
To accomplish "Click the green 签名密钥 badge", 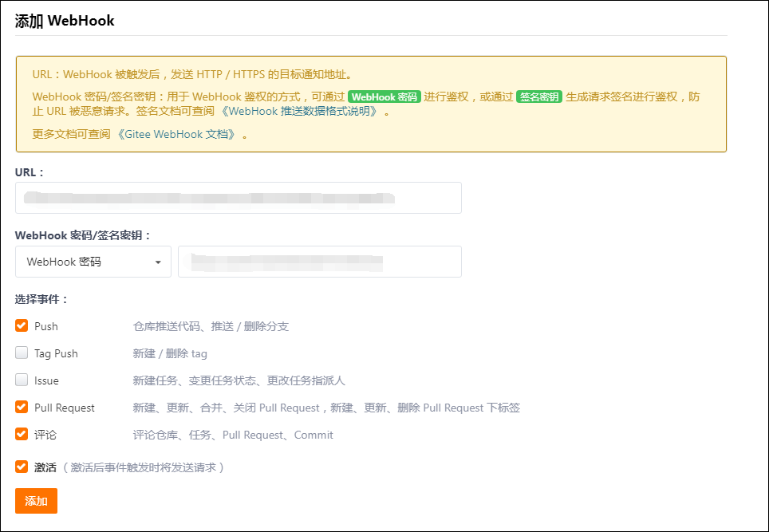I will tap(539, 97).
